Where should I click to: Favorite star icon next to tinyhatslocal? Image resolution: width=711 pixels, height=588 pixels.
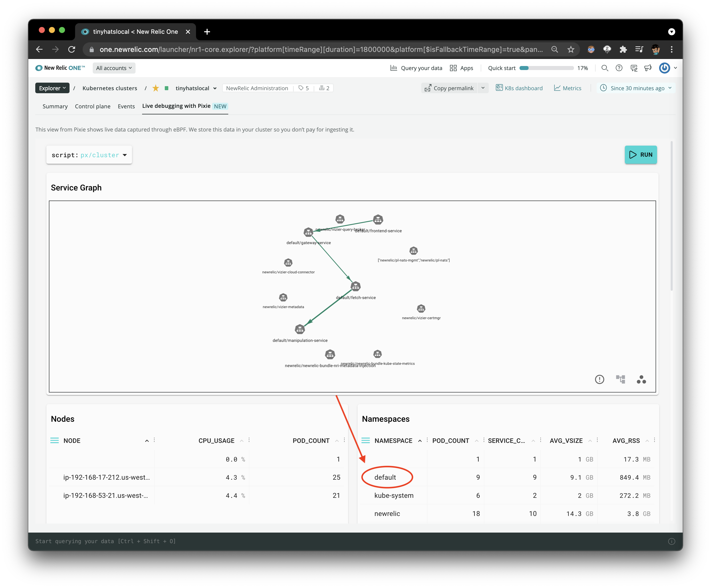pos(156,88)
